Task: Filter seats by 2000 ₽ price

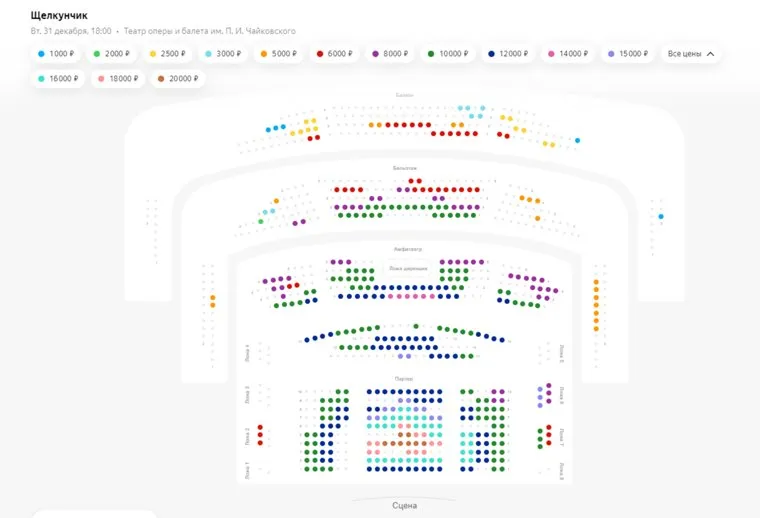Action: tap(112, 53)
